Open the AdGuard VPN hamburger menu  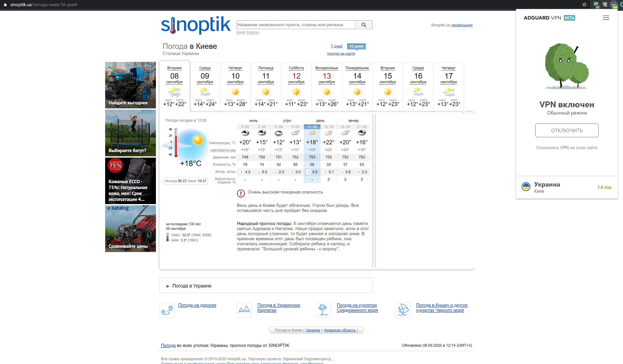point(606,18)
